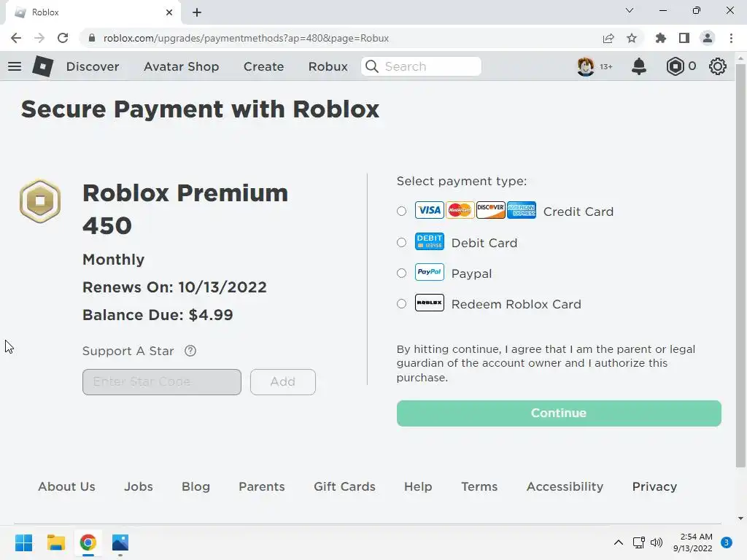
Task: Open the settings gear icon
Action: tap(718, 66)
